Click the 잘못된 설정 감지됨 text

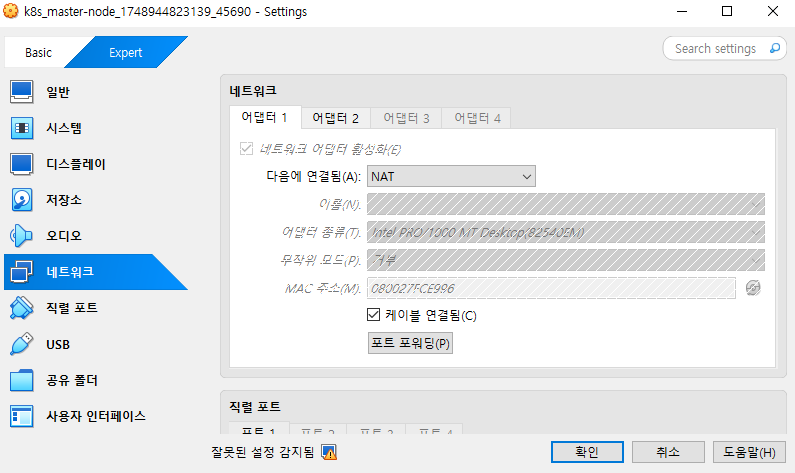(x=263, y=452)
